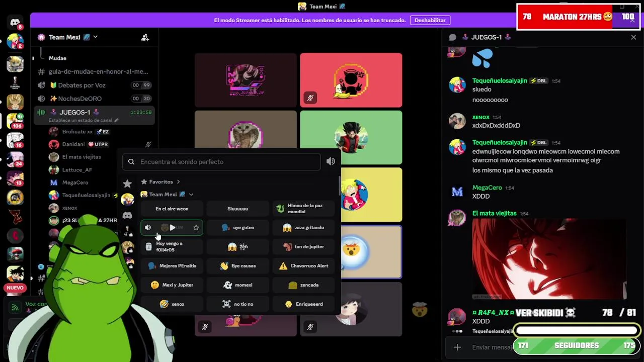This screenshot has width=644, height=362.
Task: Play the oye goten sound
Action: pyautogui.click(x=237, y=228)
